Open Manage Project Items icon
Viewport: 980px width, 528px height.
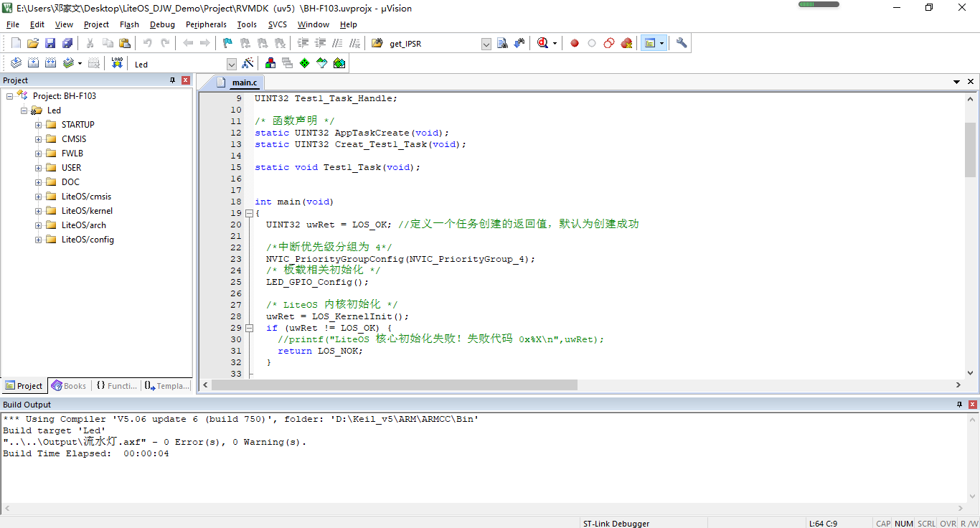pyautogui.click(x=270, y=63)
